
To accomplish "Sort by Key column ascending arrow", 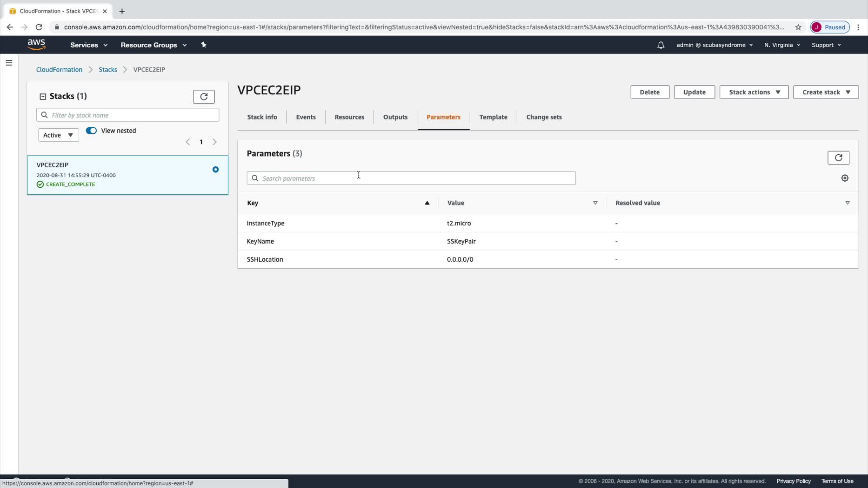I will pos(427,203).
